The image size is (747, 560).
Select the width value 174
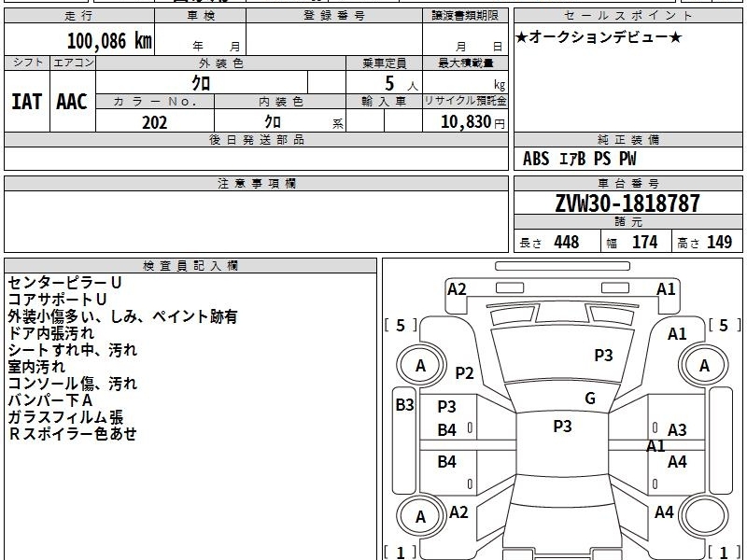point(644,243)
